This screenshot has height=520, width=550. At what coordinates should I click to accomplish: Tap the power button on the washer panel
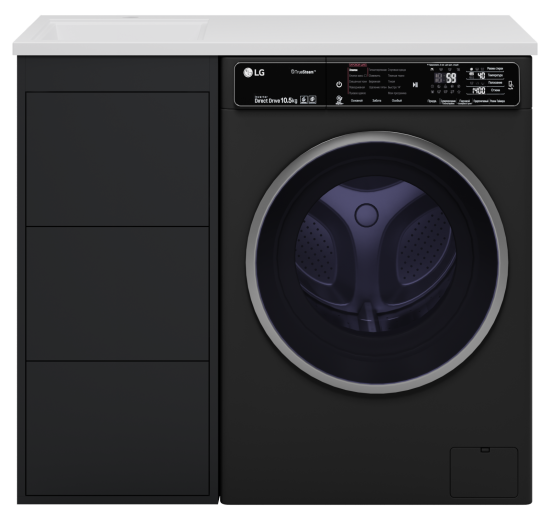pyautogui.click(x=339, y=84)
